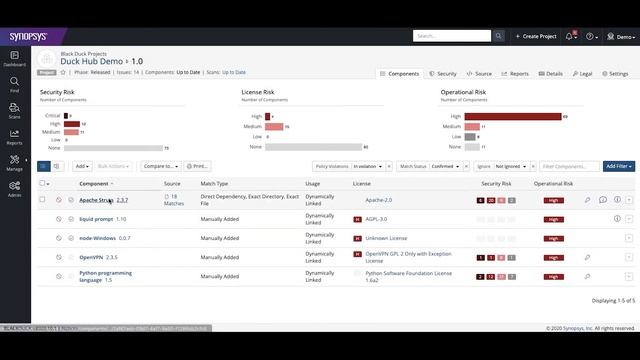The image size is (640, 360).
Task: Open info icon for Apache Struts row
Action: tap(617, 200)
